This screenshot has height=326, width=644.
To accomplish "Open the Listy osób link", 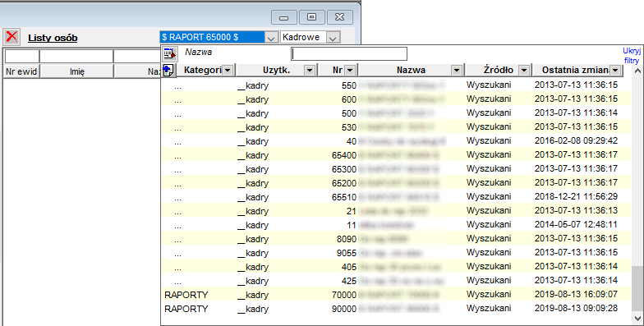I will click(x=53, y=38).
